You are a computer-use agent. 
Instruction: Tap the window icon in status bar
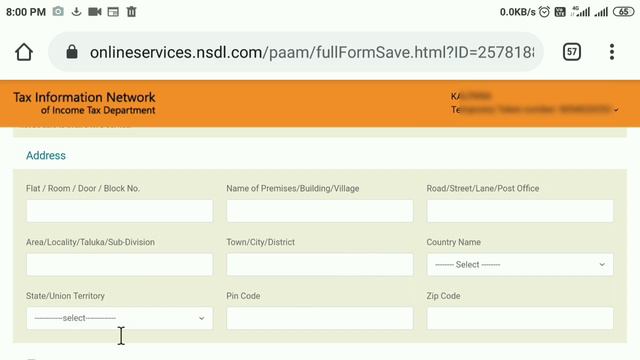[x=113, y=12]
